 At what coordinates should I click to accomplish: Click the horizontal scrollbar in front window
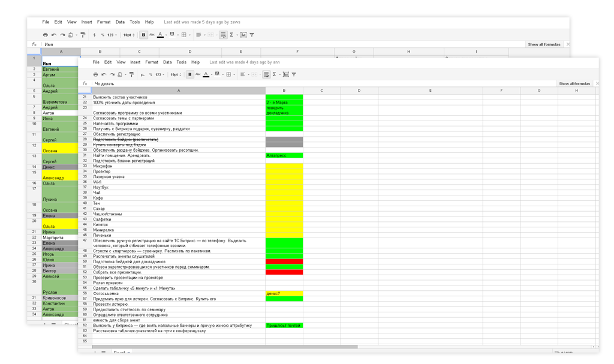[225, 347]
